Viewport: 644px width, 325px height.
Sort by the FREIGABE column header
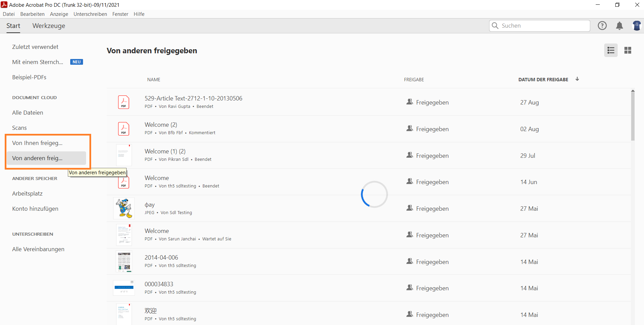coord(414,80)
